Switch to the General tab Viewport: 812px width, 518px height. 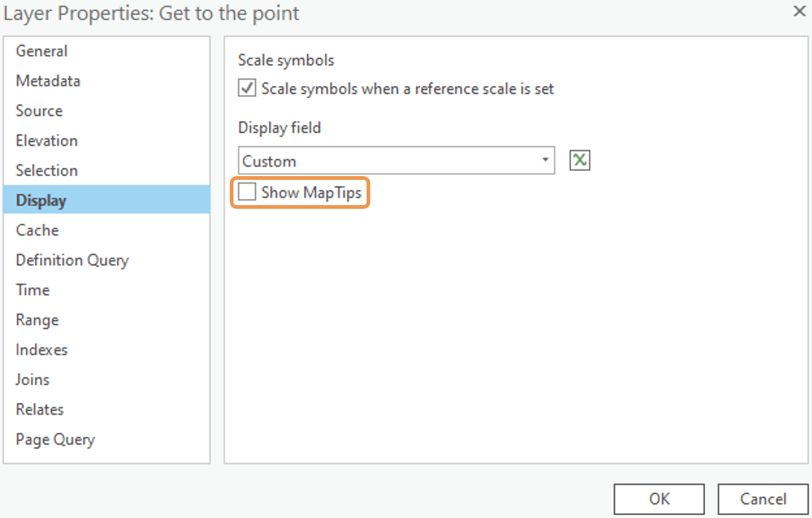click(x=41, y=51)
